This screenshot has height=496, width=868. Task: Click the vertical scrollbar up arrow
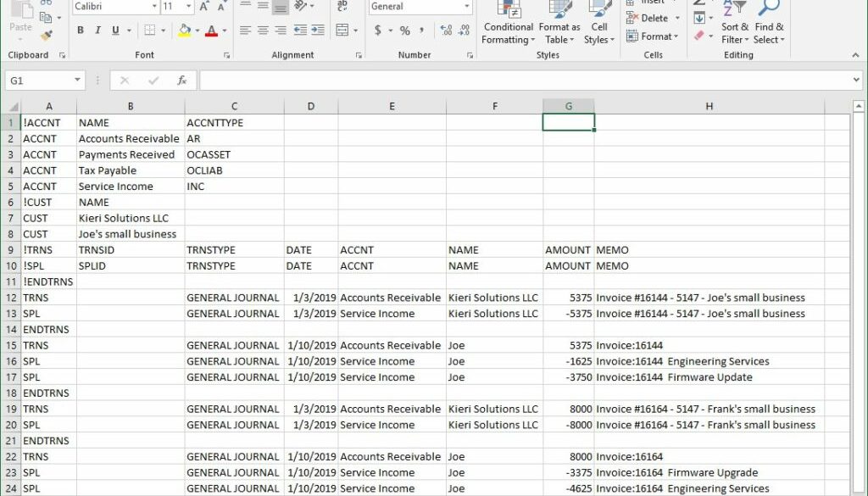(x=859, y=106)
